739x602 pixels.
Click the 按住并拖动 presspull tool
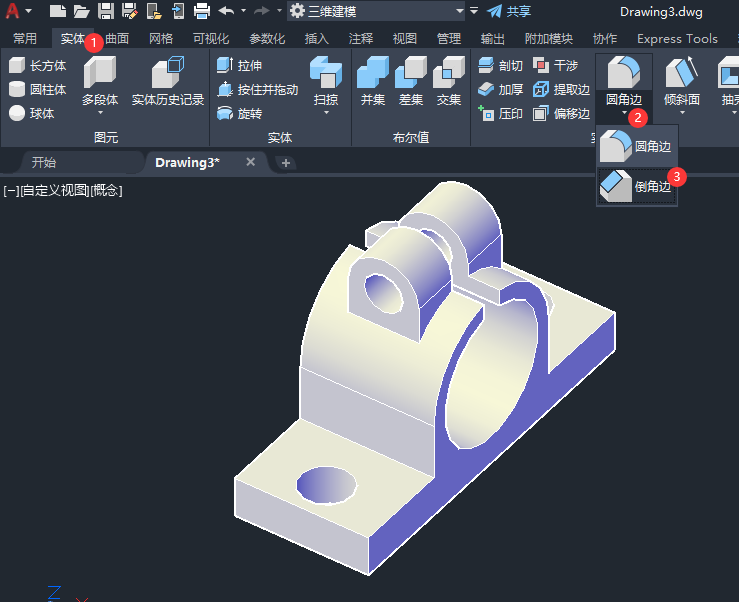[257, 90]
